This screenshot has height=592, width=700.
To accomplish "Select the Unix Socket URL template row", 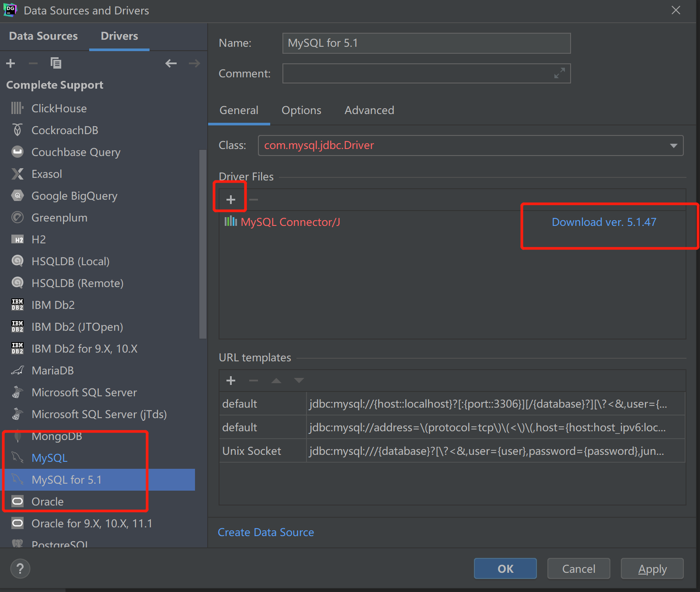I will click(x=452, y=451).
